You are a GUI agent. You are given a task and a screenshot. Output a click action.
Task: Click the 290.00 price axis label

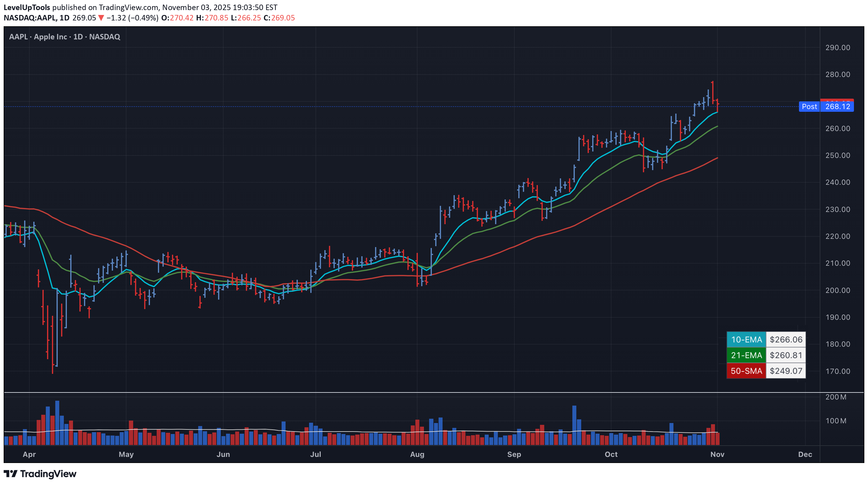(837, 48)
